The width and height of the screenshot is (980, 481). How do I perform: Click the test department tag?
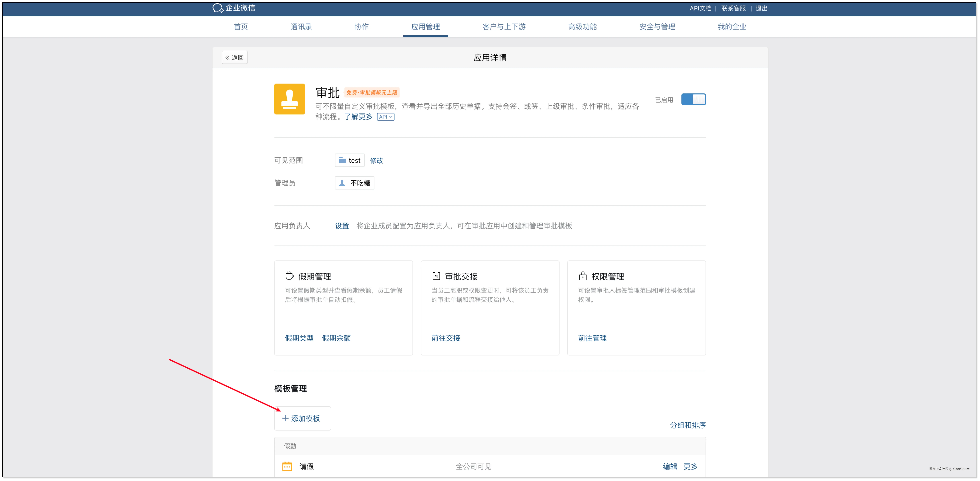point(350,160)
